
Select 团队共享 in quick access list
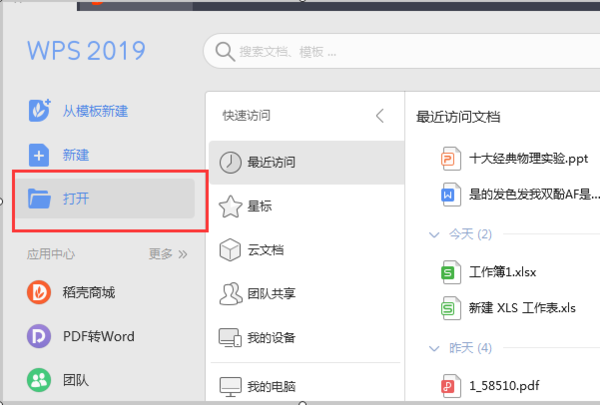point(307,294)
